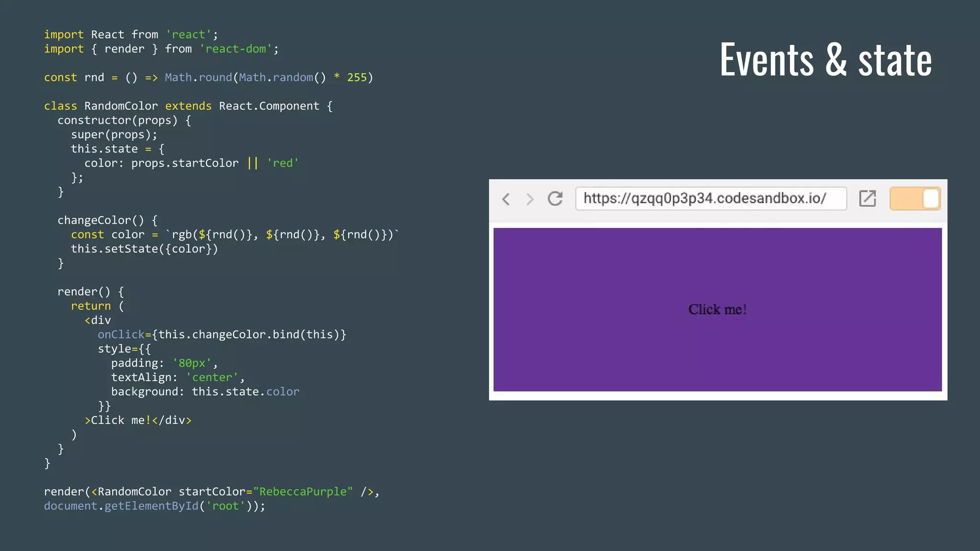The height and width of the screenshot is (551, 980).
Task: Click the purple "Click me!" box
Action: 717,309
